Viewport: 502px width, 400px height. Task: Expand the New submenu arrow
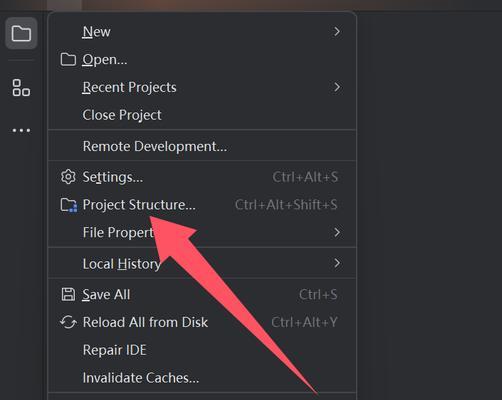coord(337,32)
